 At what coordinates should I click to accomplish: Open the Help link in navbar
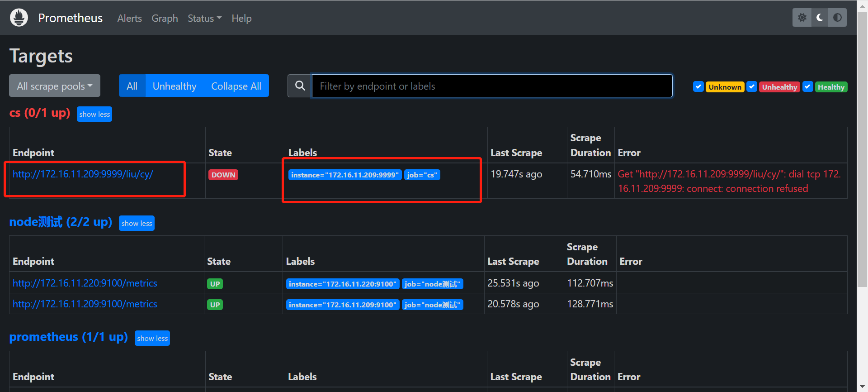tap(241, 18)
